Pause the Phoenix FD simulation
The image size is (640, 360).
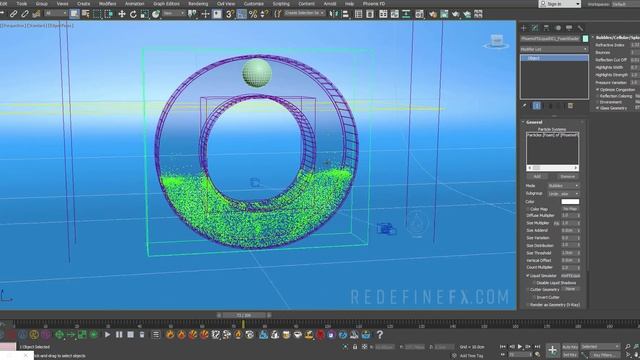pos(119,335)
